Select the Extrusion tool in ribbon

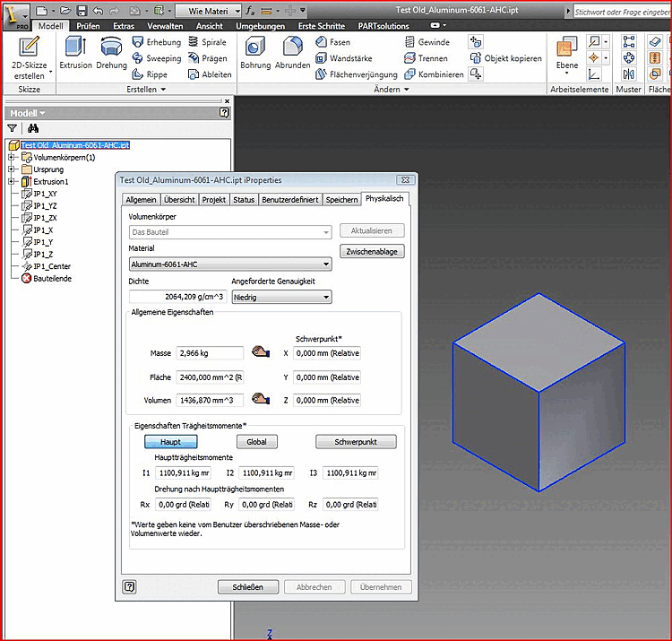point(75,56)
